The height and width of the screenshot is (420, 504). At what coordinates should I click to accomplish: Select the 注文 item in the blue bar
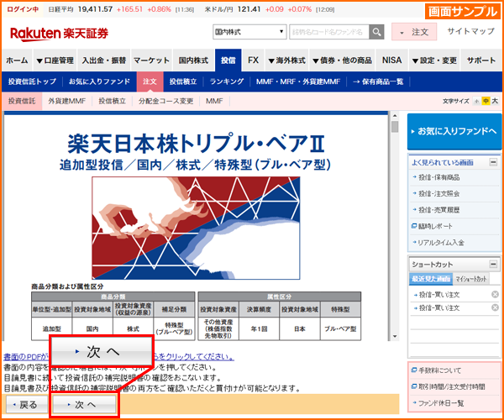tap(150, 81)
